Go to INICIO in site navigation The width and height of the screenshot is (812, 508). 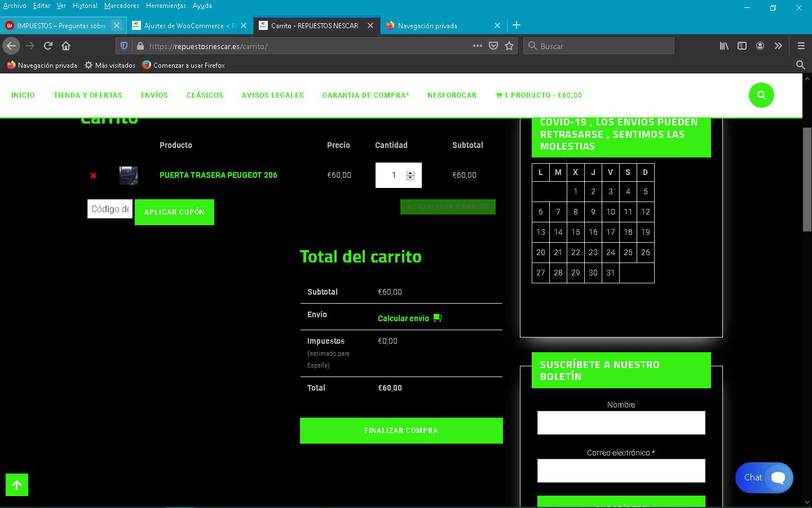click(x=23, y=95)
